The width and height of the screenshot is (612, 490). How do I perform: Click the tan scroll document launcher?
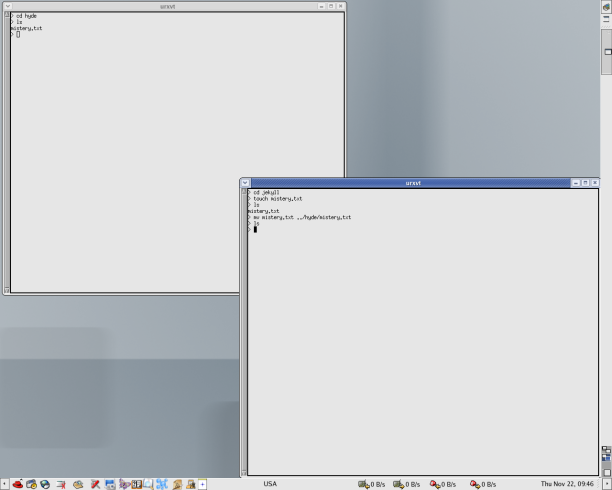177,484
